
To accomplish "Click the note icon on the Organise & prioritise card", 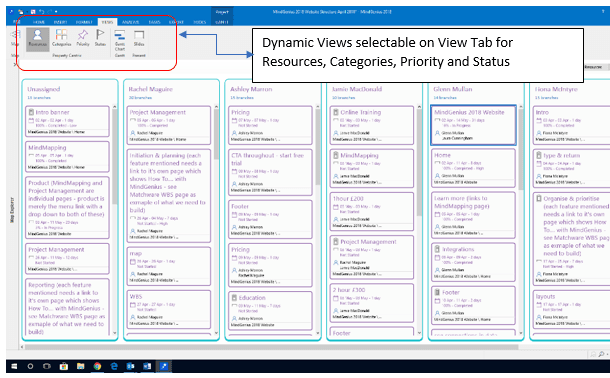I will point(539,199).
